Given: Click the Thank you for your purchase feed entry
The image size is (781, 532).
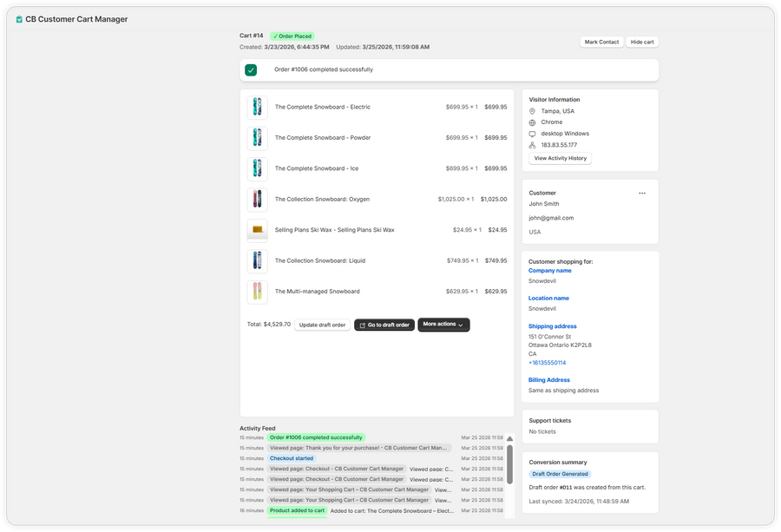Looking at the screenshot, I should tap(359, 449).
